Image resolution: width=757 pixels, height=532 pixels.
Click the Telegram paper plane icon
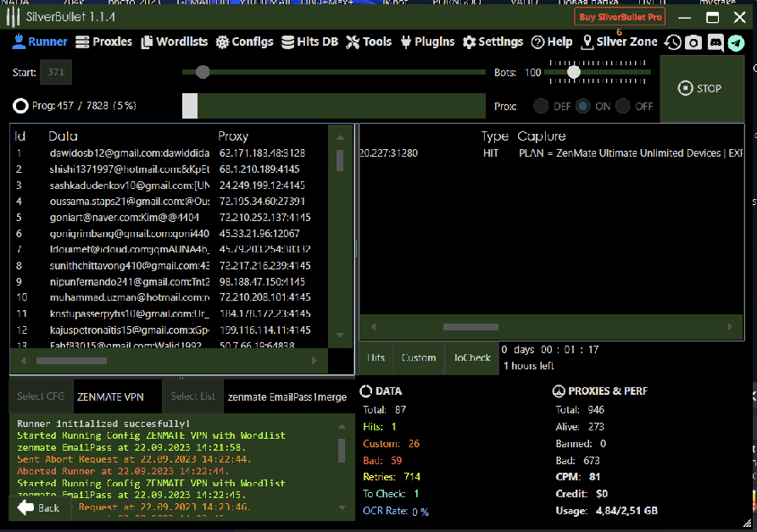click(x=736, y=42)
